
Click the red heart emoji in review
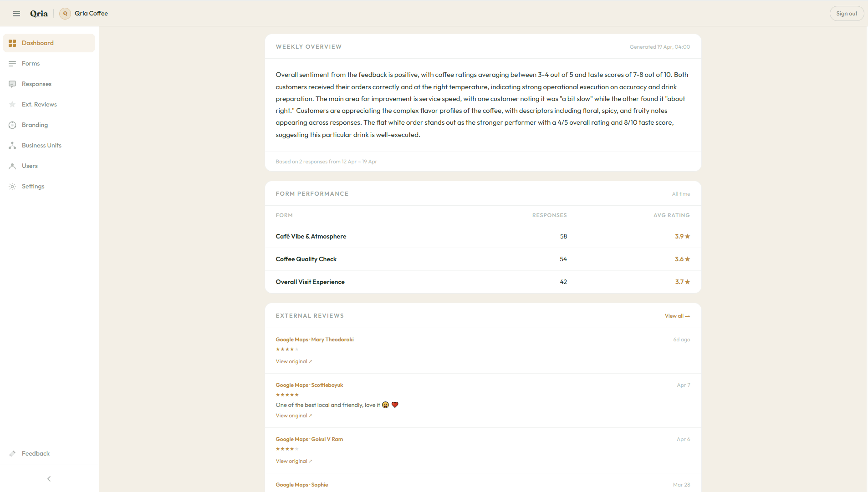[395, 405]
